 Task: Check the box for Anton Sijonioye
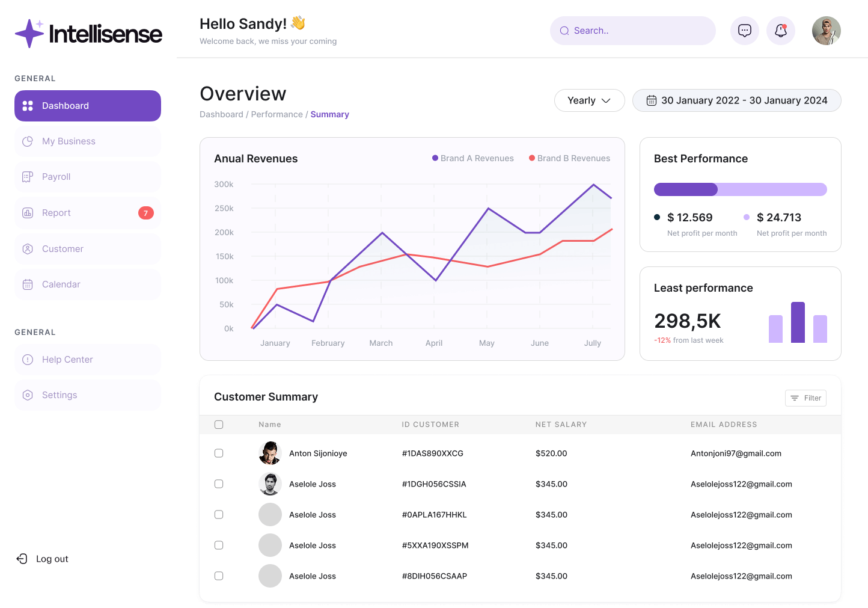click(219, 453)
